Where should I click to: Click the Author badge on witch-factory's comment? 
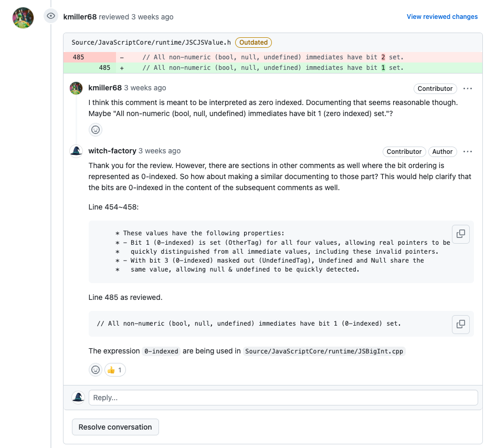tap(442, 152)
